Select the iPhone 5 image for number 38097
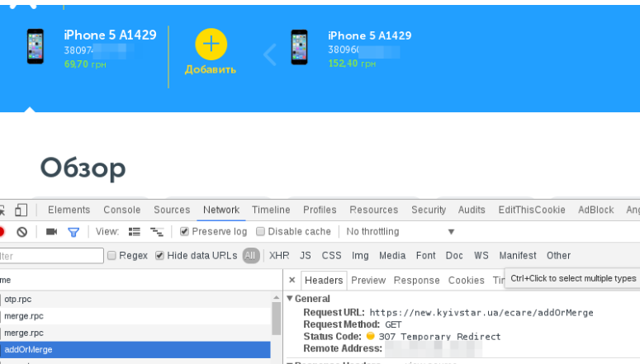Image resolution: width=640 pixels, height=364 pixels. pos(36,46)
